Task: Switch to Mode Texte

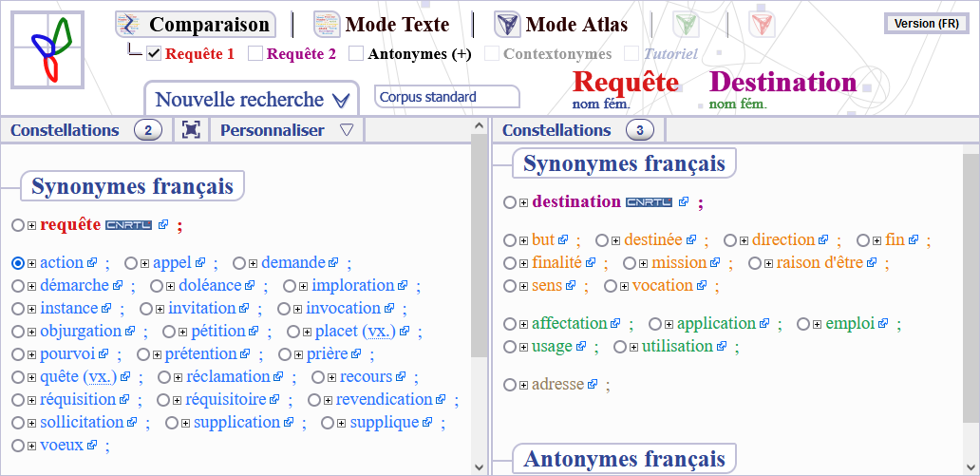Action: tap(381, 25)
